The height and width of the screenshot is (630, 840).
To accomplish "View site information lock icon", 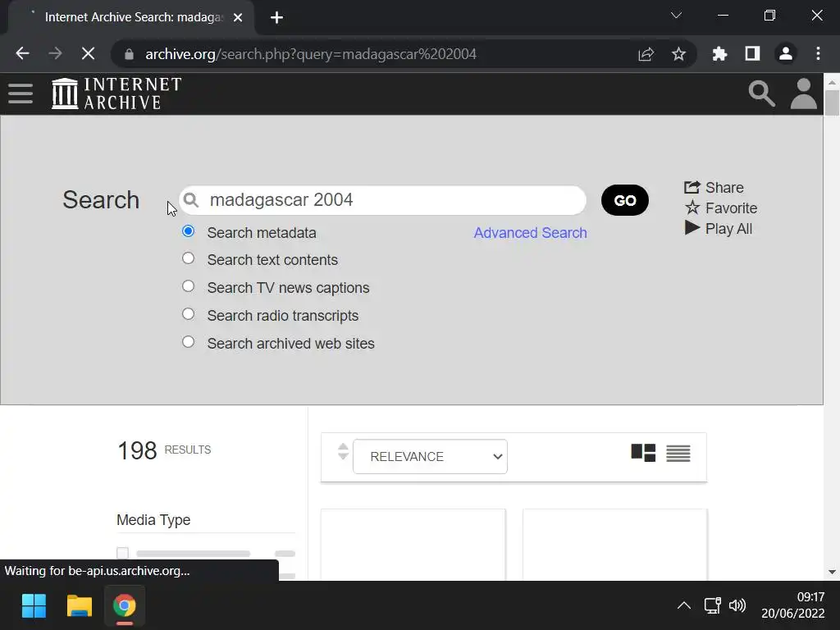I will [x=129, y=54].
